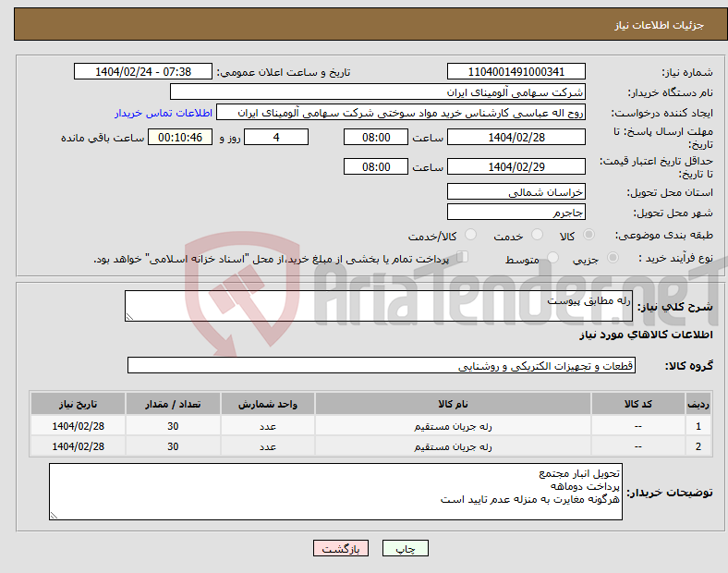Viewport: 728px width, 573px height.
Task: Click the response deadline date 1404/02/28 field
Action: click(x=516, y=137)
